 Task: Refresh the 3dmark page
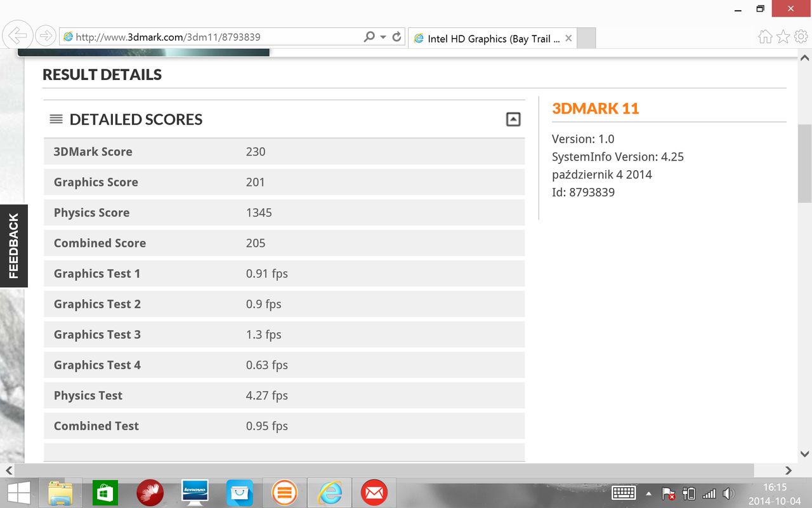[x=397, y=37]
